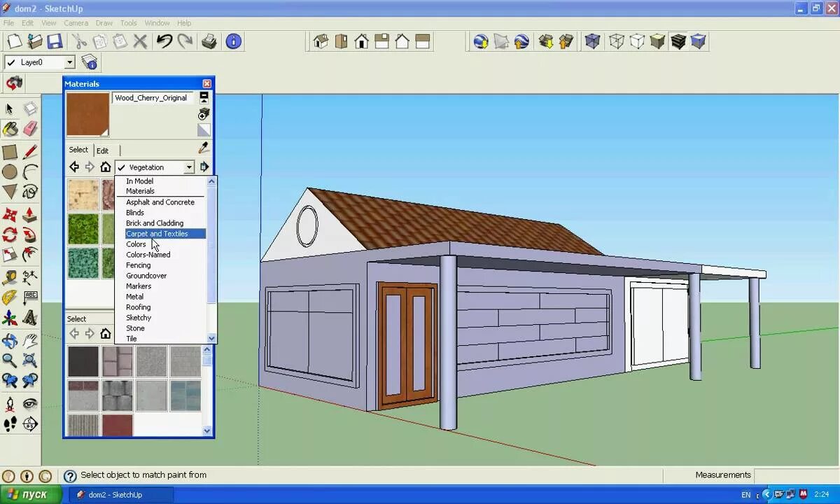Toggle Wireframe face style
The image size is (840, 504).
click(616, 41)
